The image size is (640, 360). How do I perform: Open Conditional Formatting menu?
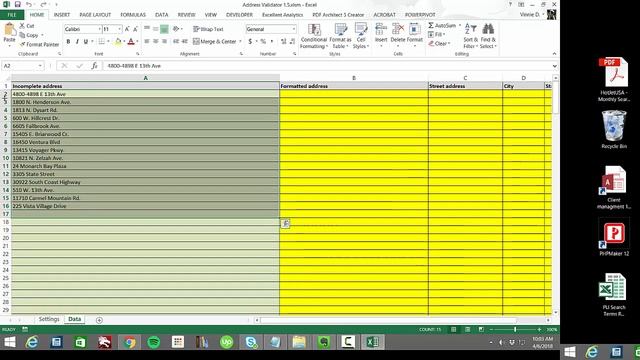(313, 36)
